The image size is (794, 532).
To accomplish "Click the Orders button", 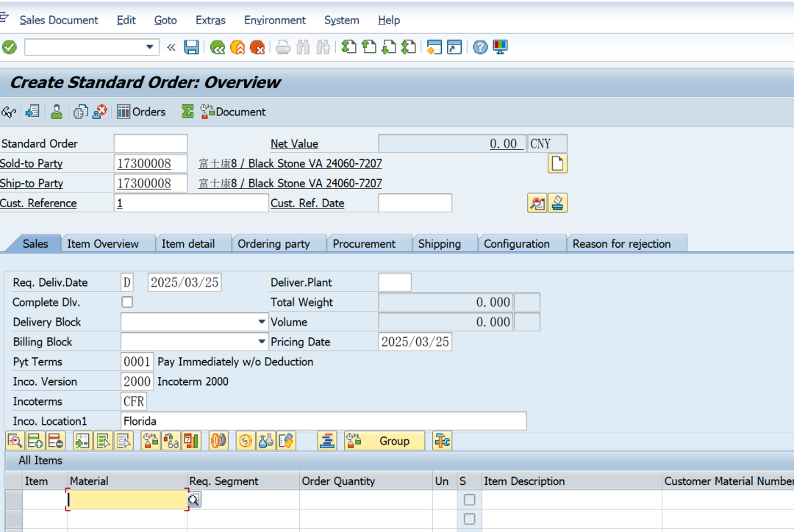I will point(141,112).
